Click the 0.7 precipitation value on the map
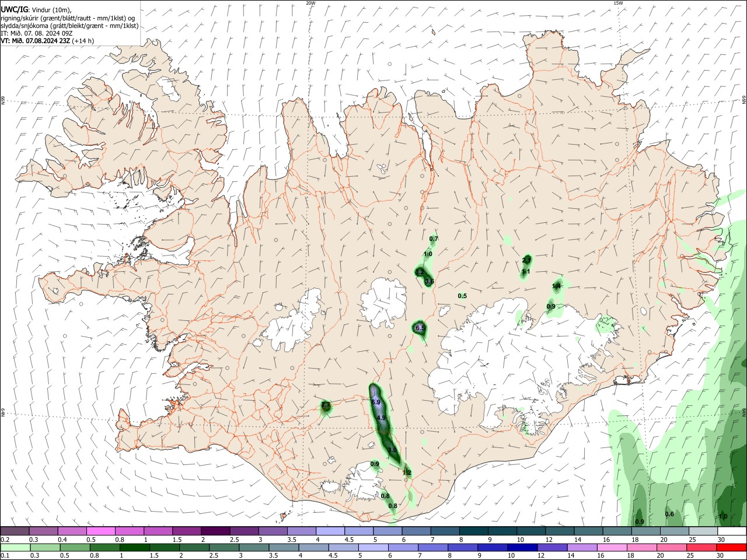 click(x=434, y=239)
